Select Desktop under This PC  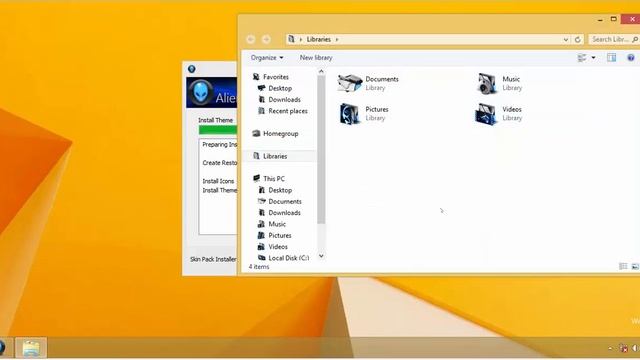[x=280, y=190]
